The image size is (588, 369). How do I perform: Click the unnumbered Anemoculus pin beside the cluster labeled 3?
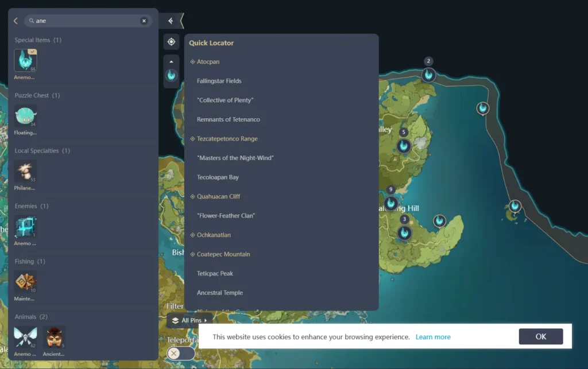(x=439, y=221)
